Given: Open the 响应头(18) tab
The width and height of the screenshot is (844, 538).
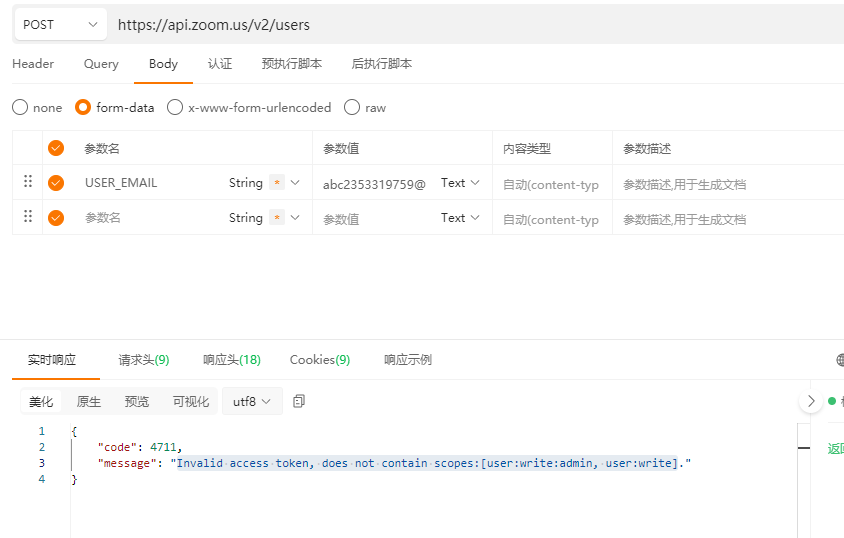Looking at the screenshot, I should coord(232,360).
